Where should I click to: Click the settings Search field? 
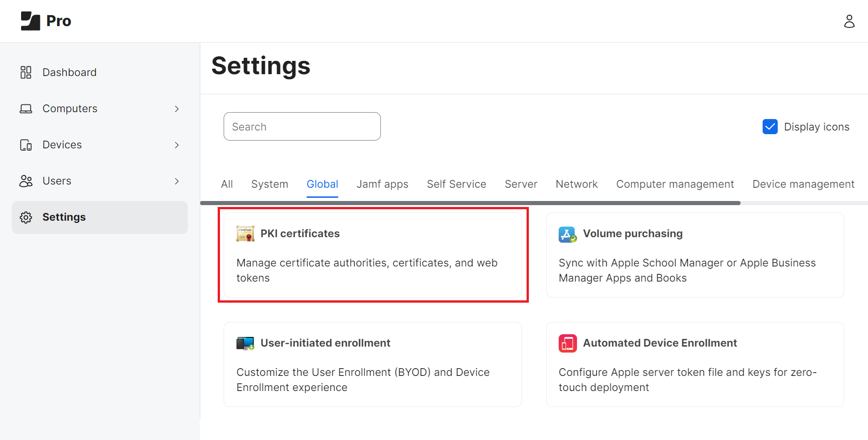tap(302, 127)
